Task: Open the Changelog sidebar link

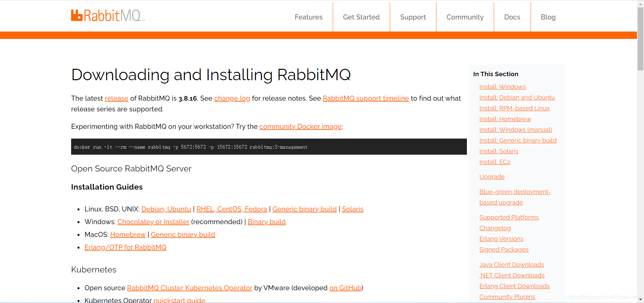Action: coord(495,228)
